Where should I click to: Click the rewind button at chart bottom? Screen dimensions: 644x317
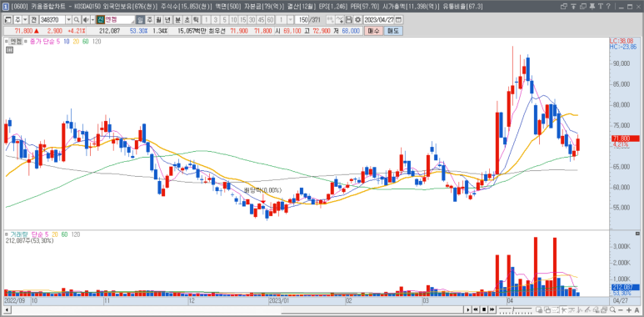476,309
